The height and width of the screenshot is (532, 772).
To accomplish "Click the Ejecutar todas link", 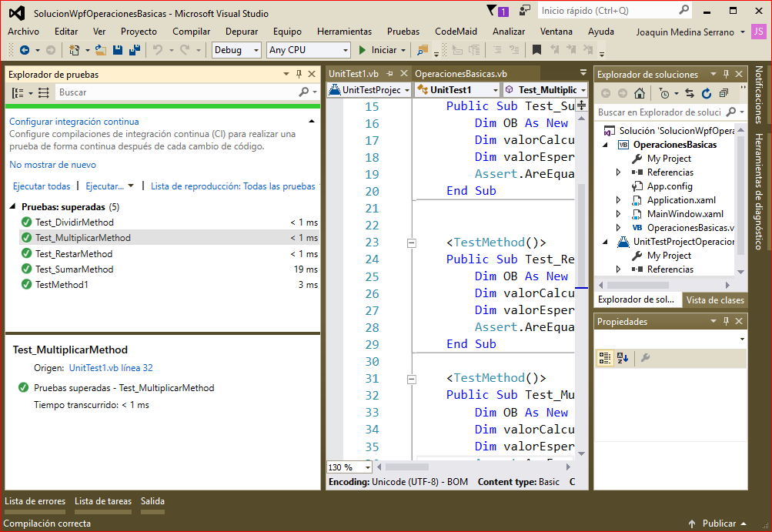I will 42,186.
